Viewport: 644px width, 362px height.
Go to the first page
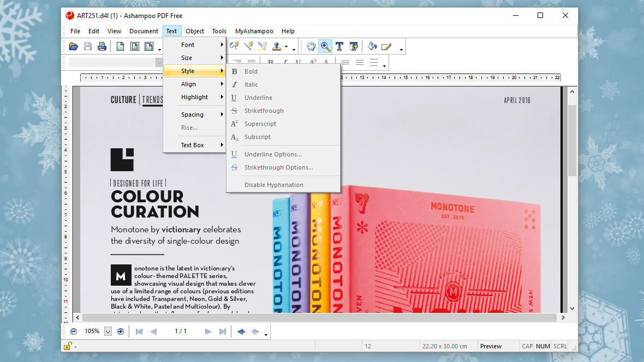point(139,331)
